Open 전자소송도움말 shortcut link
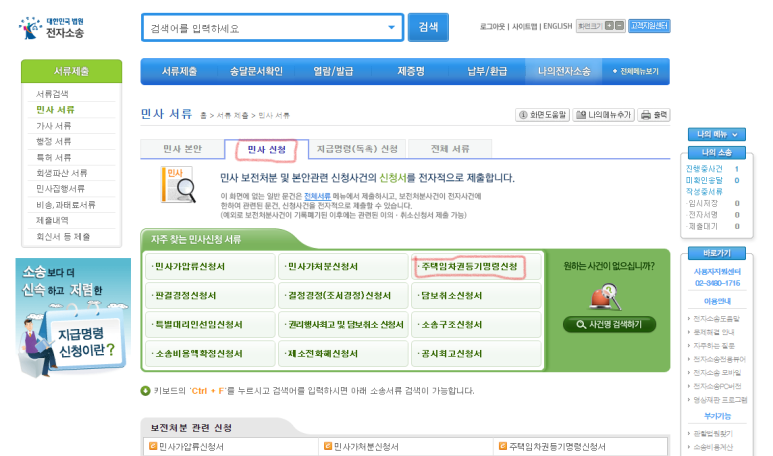 (716, 318)
